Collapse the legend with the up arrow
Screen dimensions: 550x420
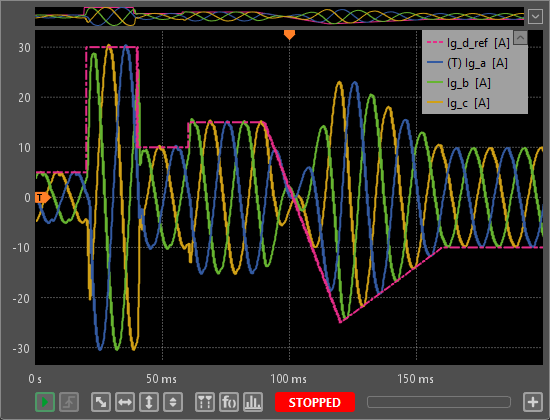(x=520, y=37)
